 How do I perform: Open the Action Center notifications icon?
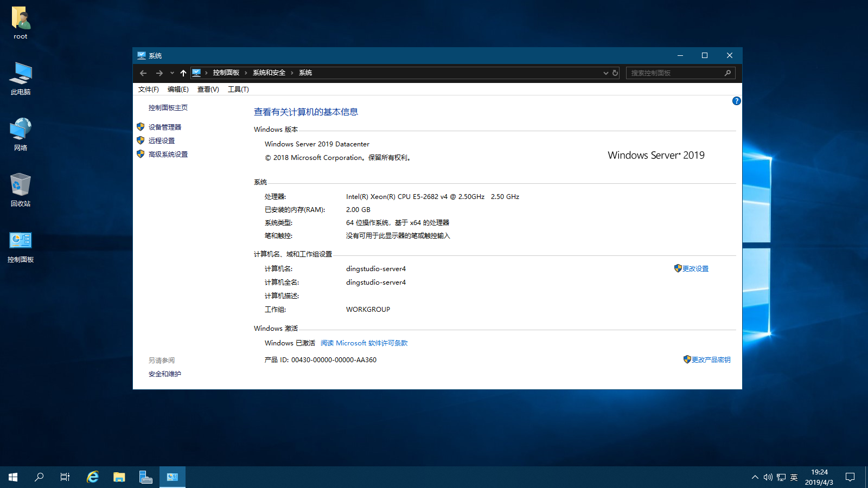point(850,477)
